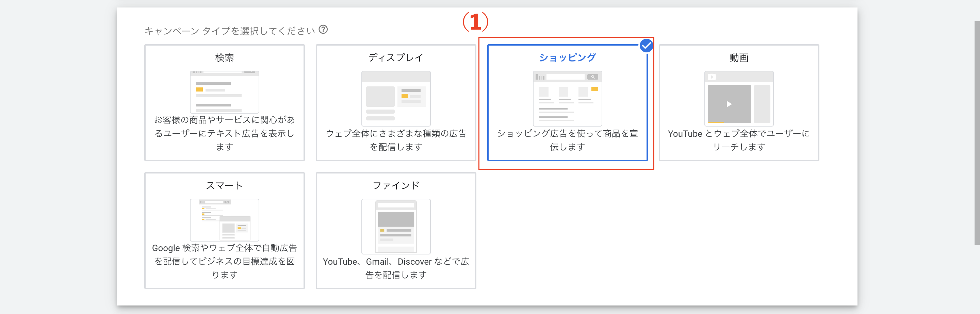
Task: Click the vertical scrollbar on the right
Action: coord(977,133)
